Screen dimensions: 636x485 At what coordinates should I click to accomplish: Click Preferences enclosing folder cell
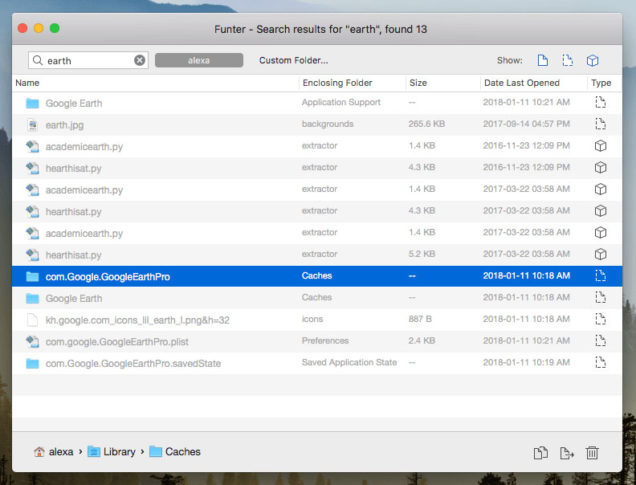325,341
